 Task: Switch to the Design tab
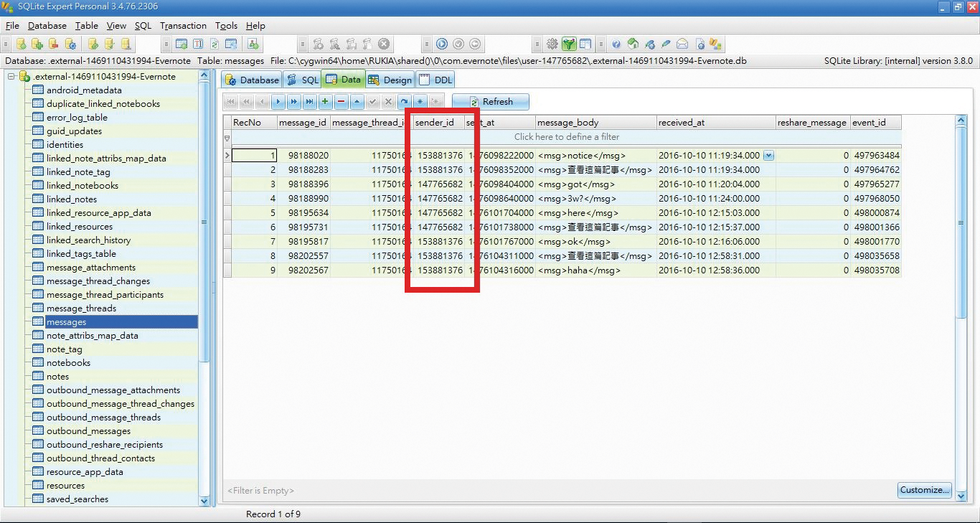tap(390, 80)
